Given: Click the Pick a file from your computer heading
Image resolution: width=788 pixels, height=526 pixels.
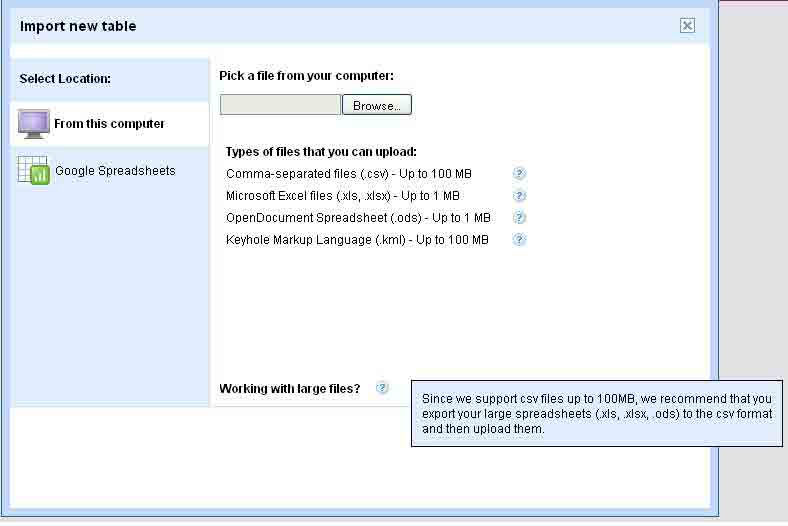Looking at the screenshot, I should click(307, 76).
